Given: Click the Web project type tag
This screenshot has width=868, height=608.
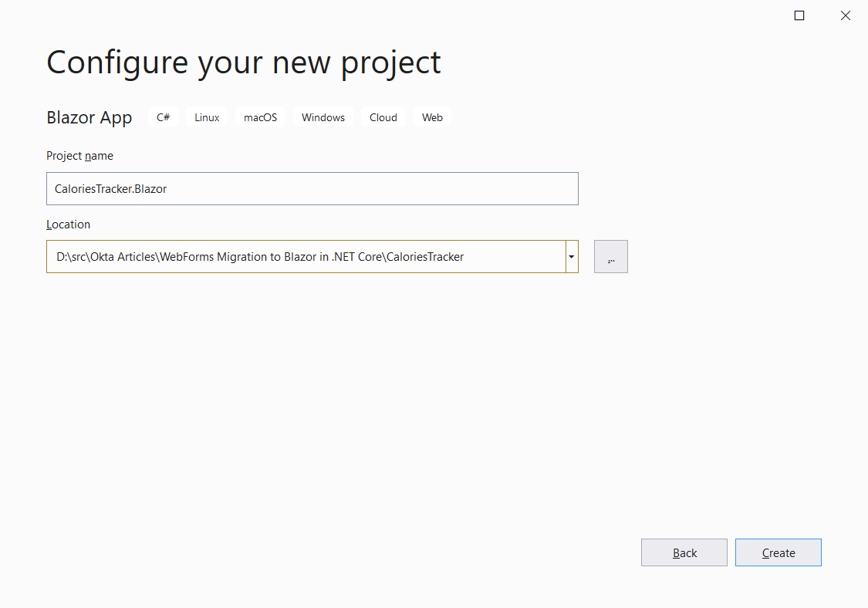Looking at the screenshot, I should coord(432,117).
